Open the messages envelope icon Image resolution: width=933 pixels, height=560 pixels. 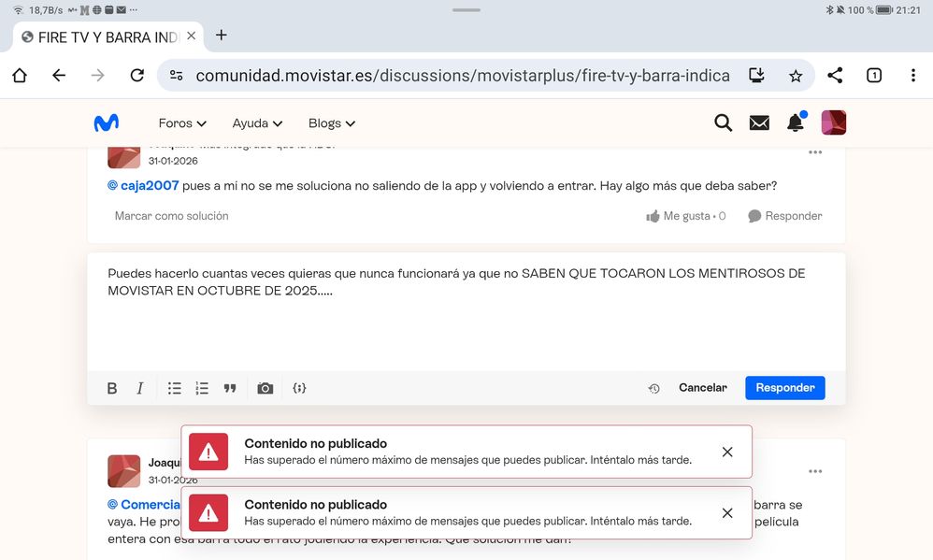tap(759, 122)
